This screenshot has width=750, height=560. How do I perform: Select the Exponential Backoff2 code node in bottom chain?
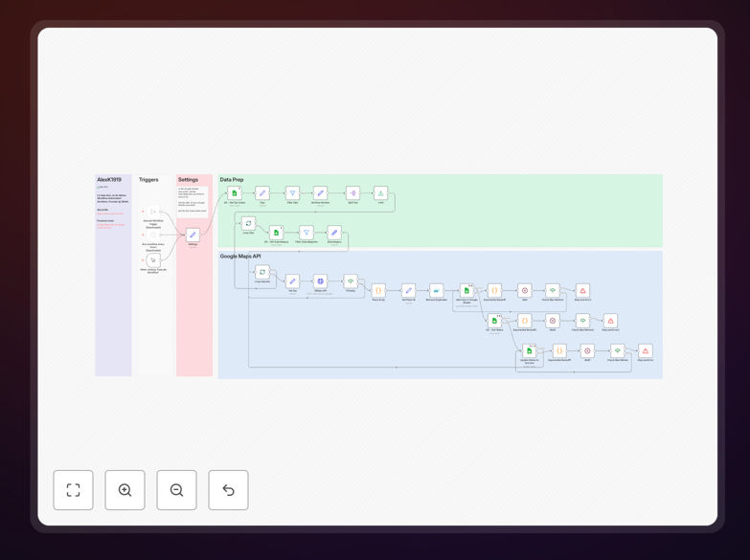click(559, 350)
